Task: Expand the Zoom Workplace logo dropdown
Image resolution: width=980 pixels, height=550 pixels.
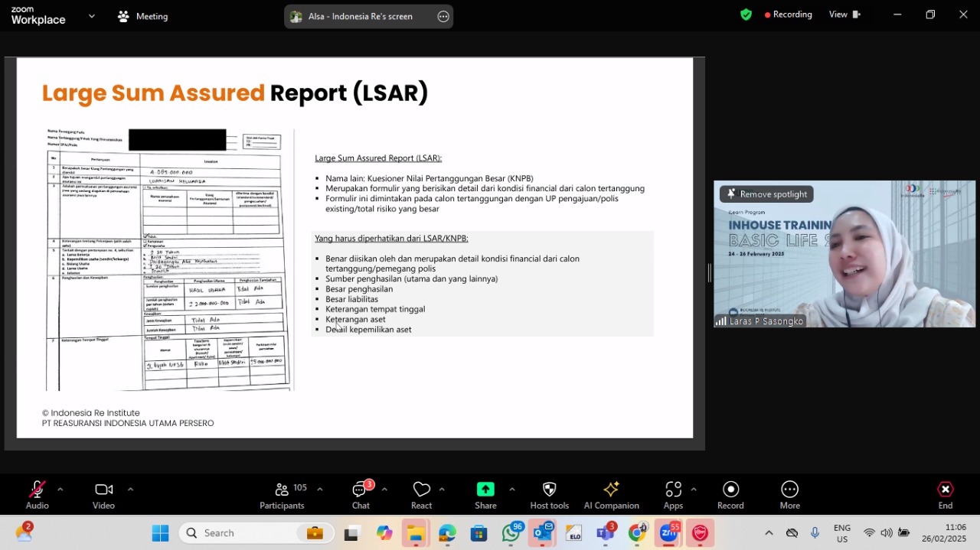Action: tap(92, 15)
